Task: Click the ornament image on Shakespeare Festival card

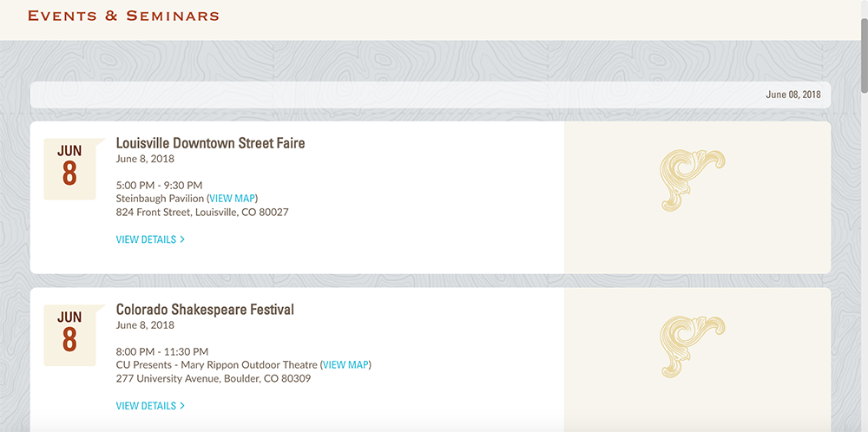Action: (693, 346)
